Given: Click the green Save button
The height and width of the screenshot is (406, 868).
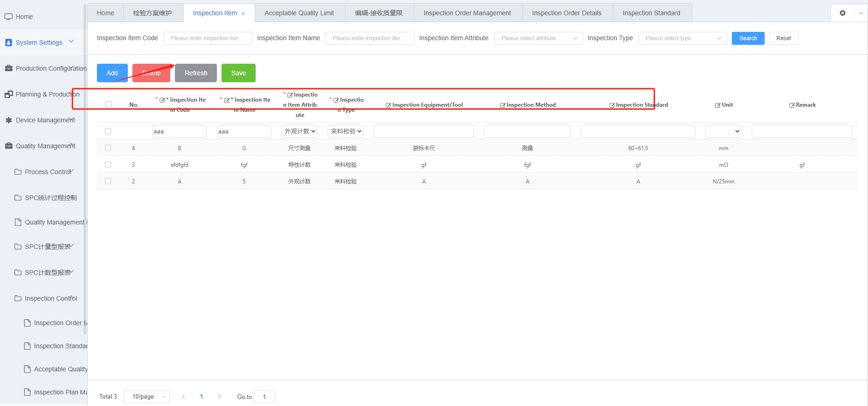Looking at the screenshot, I should 239,73.
